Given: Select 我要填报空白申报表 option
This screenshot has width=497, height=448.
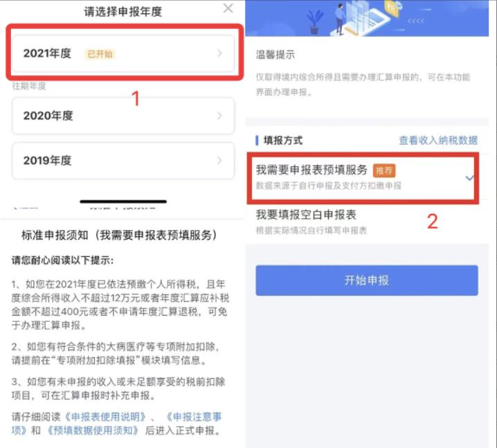Looking at the screenshot, I should (x=367, y=222).
